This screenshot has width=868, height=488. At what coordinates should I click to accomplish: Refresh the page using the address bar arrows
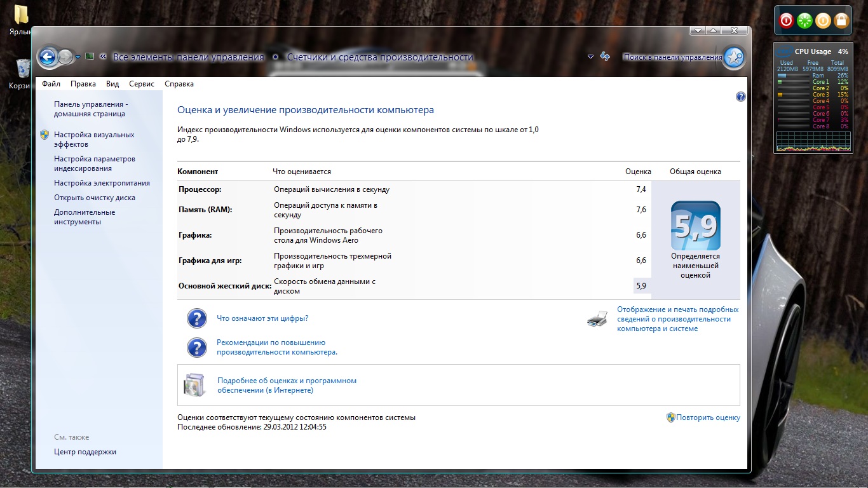pyautogui.click(x=605, y=57)
